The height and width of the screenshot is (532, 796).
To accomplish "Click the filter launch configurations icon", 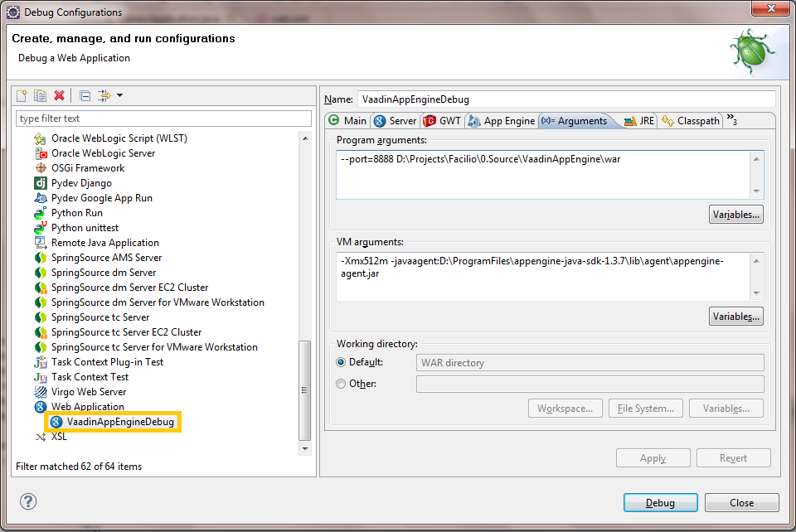I will click(104, 96).
